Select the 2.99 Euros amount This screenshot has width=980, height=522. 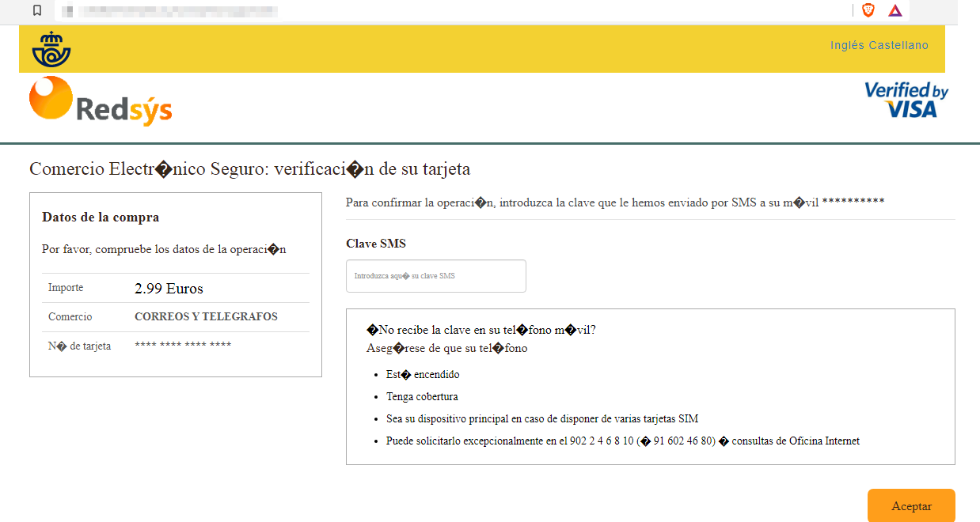169,289
